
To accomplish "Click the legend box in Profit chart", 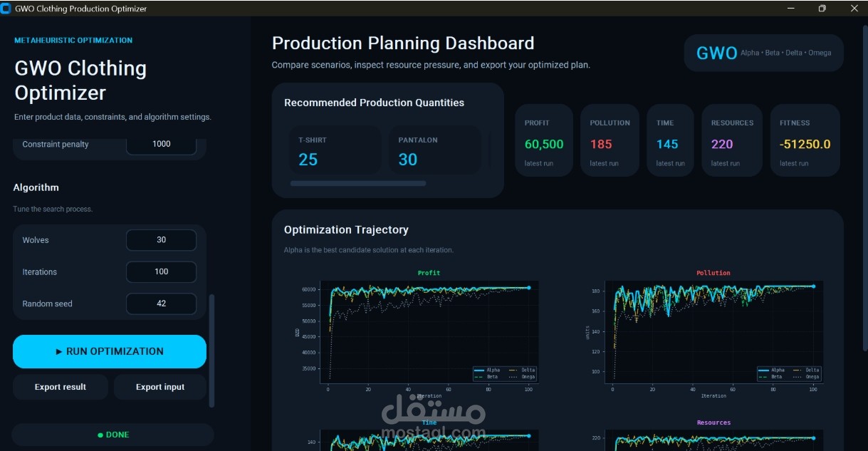I will tap(504, 373).
